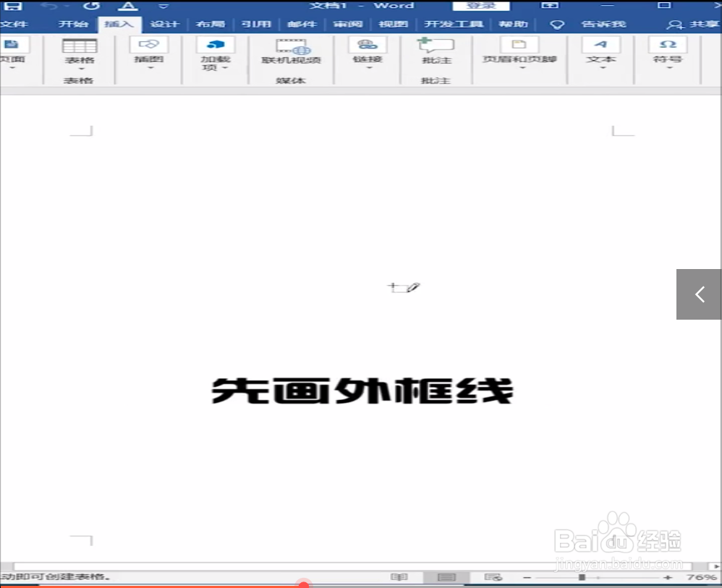Open the Quick Access Toolbar customization dropdown
The width and height of the screenshot is (722, 588).
(x=163, y=6)
